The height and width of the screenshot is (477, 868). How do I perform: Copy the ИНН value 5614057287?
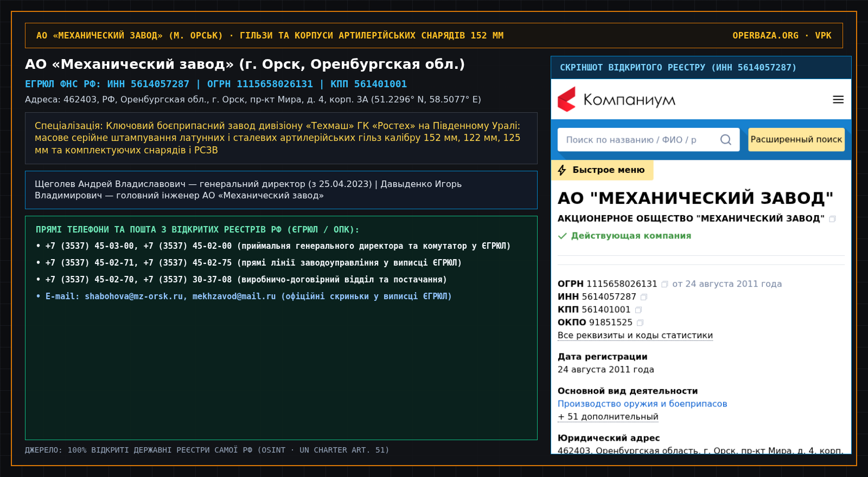(644, 297)
